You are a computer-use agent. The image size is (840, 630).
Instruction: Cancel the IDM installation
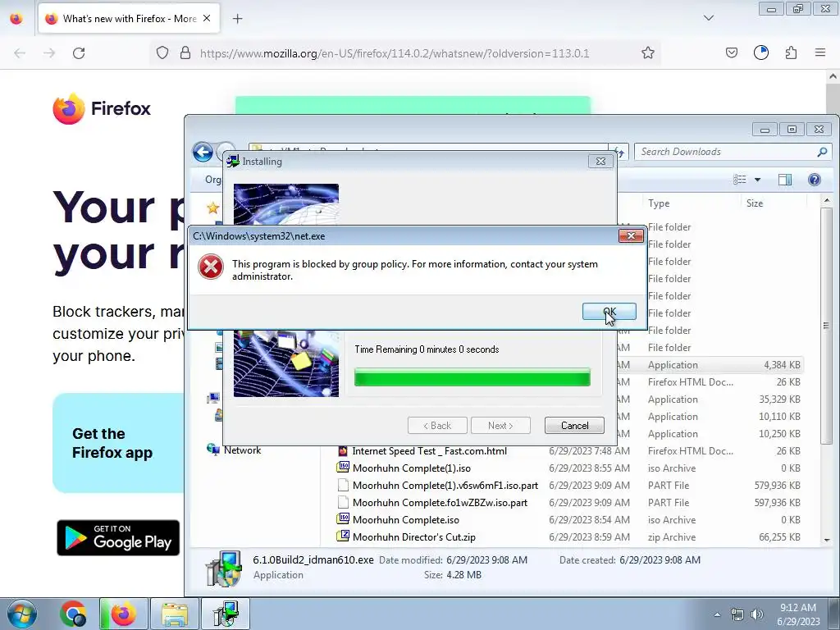pyautogui.click(x=574, y=426)
